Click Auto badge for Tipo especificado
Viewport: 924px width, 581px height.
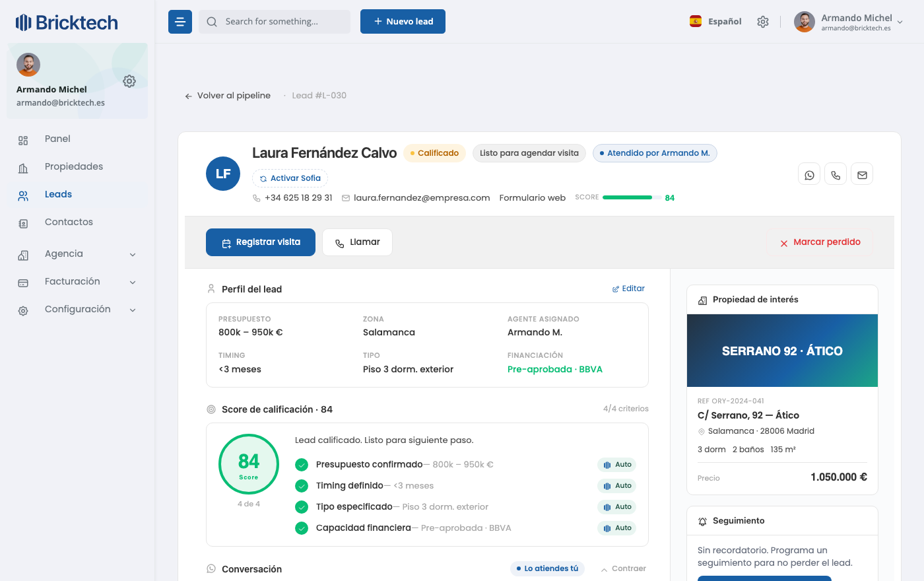pos(617,507)
